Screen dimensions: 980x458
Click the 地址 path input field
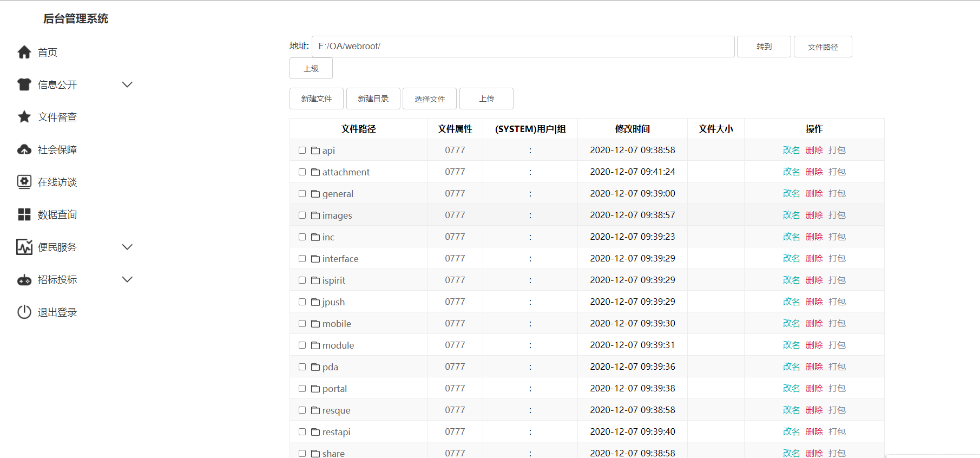523,47
